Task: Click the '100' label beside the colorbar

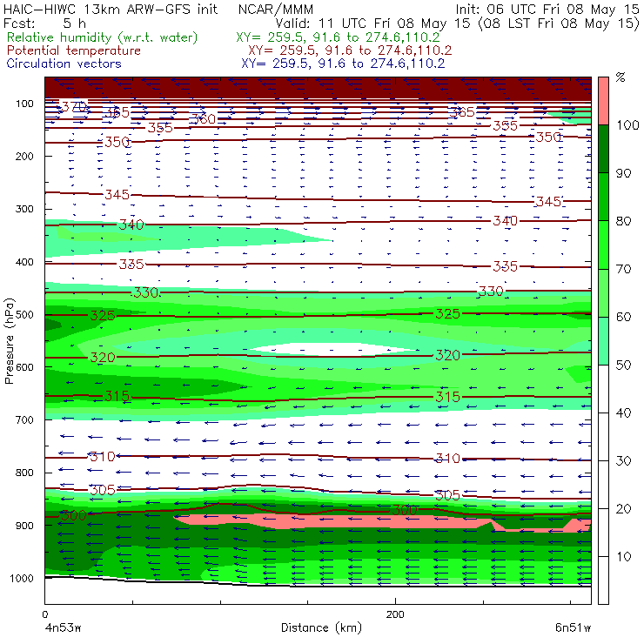Action: tap(627, 124)
